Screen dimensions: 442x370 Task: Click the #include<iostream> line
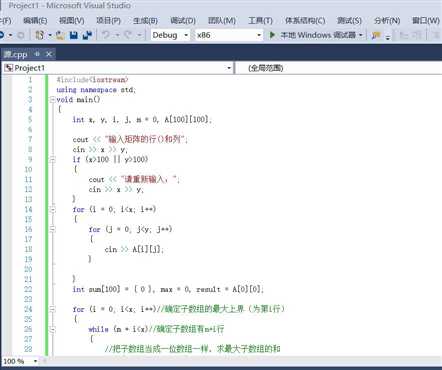point(92,80)
